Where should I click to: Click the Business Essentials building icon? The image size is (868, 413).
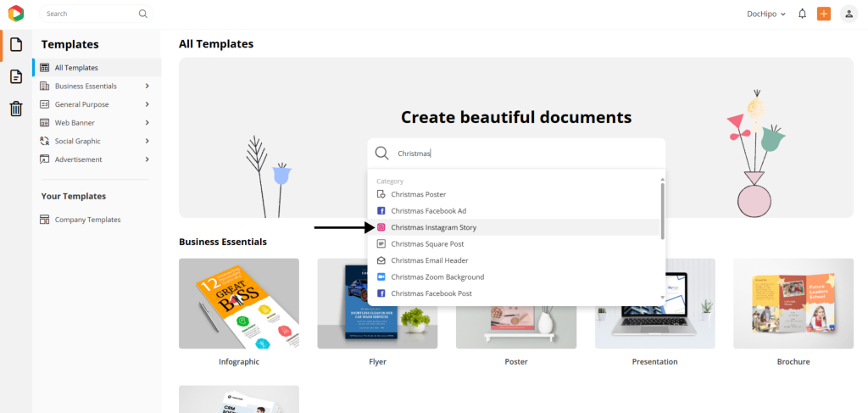pos(45,86)
